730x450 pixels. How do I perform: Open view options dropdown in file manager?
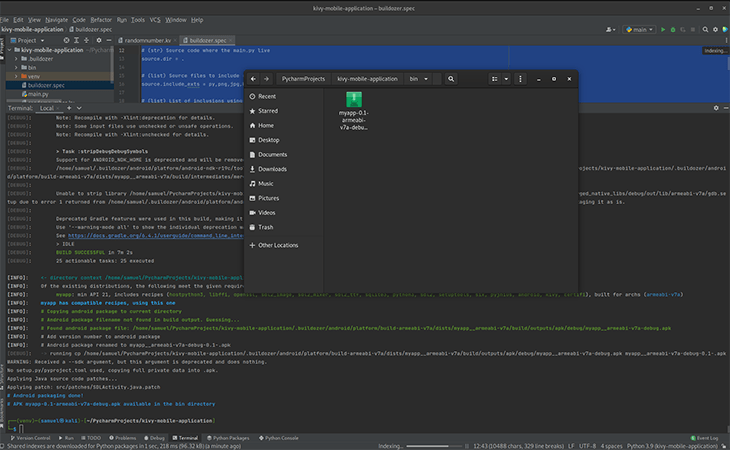pos(506,79)
